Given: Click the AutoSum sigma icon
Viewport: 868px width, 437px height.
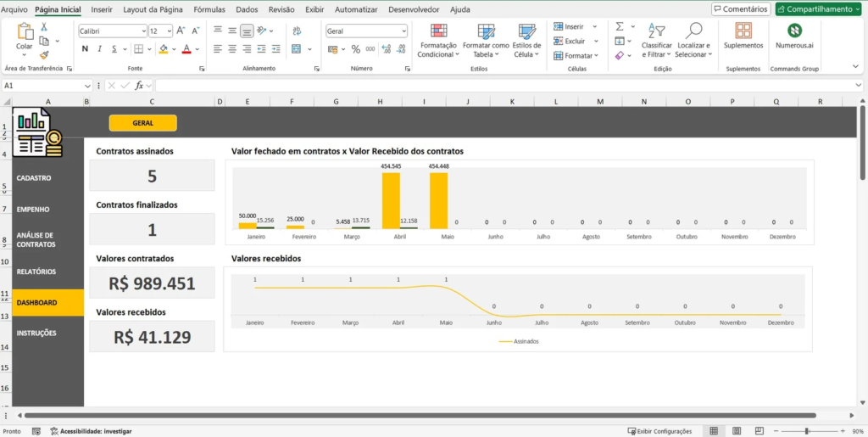Looking at the screenshot, I should (620, 26).
